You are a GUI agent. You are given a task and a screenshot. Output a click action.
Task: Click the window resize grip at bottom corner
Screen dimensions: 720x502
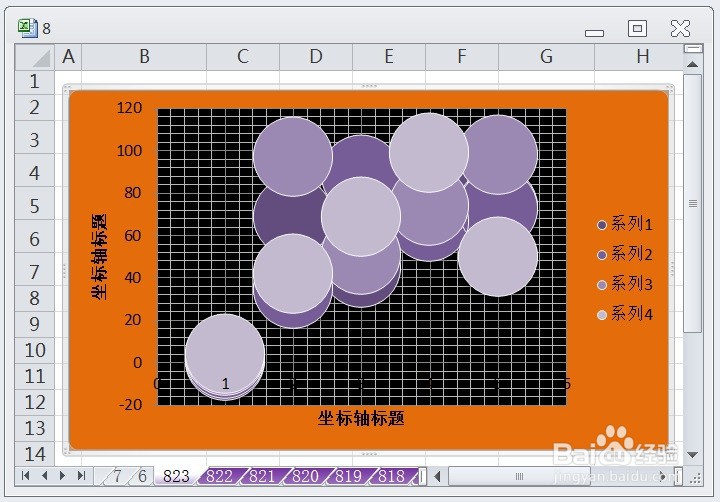coord(695,479)
